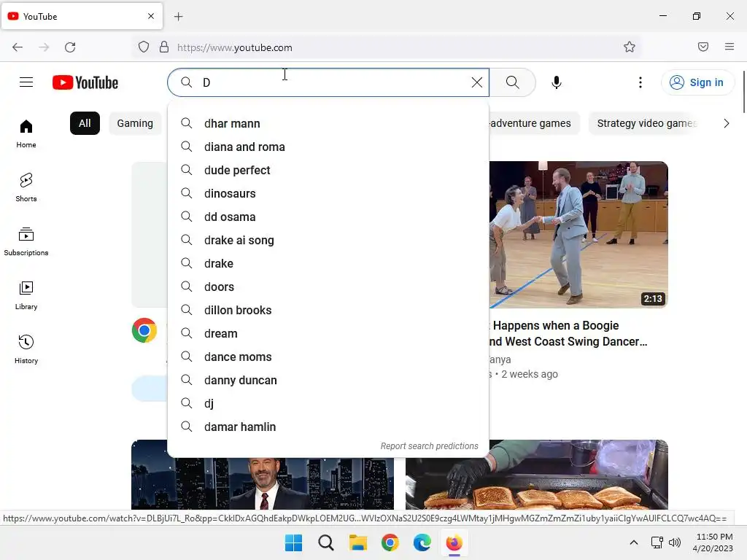Image resolution: width=747 pixels, height=560 pixels.
Task: Open Save to Pocket icon
Action: [703, 47]
